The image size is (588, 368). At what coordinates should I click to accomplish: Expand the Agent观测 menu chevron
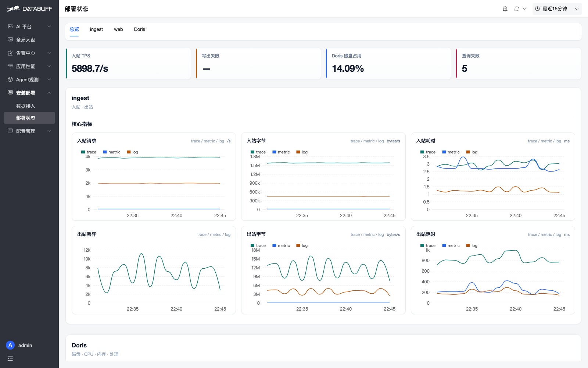point(49,79)
